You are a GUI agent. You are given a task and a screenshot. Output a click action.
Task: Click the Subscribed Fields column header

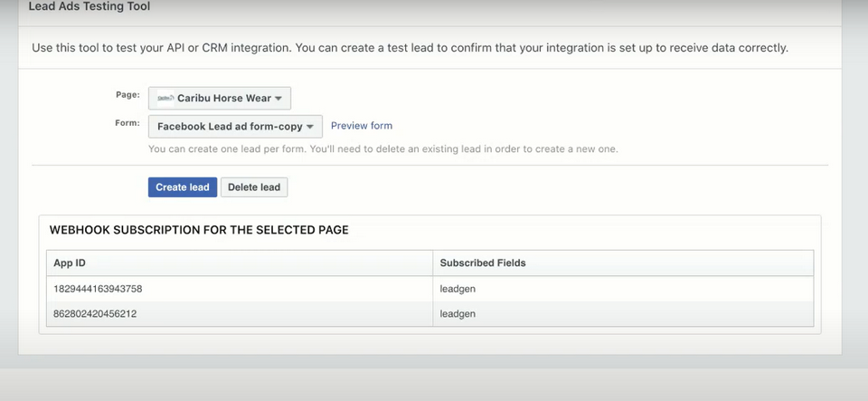[483, 263]
